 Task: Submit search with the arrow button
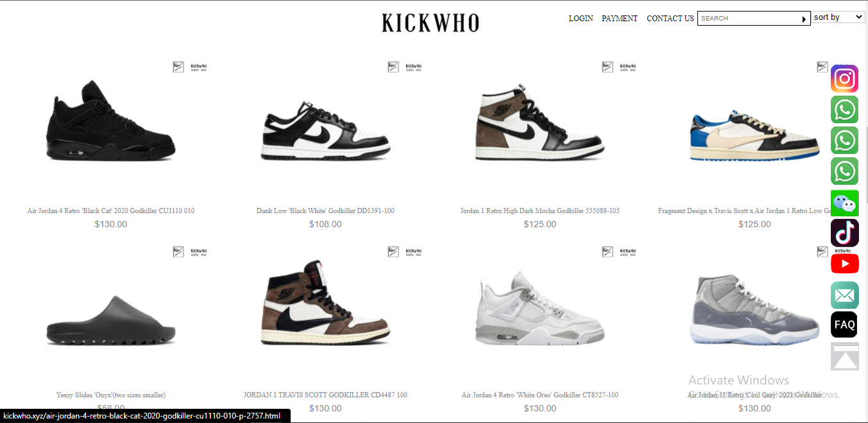(804, 19)
